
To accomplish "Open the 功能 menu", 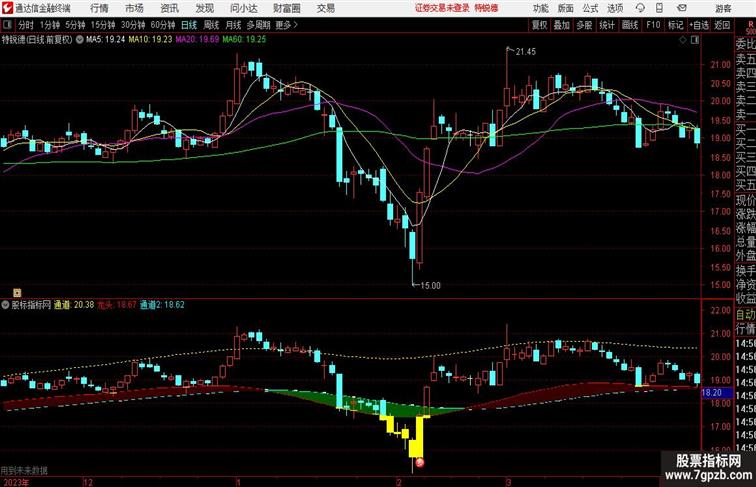I will pyautogui.click(x=541, y=8).
